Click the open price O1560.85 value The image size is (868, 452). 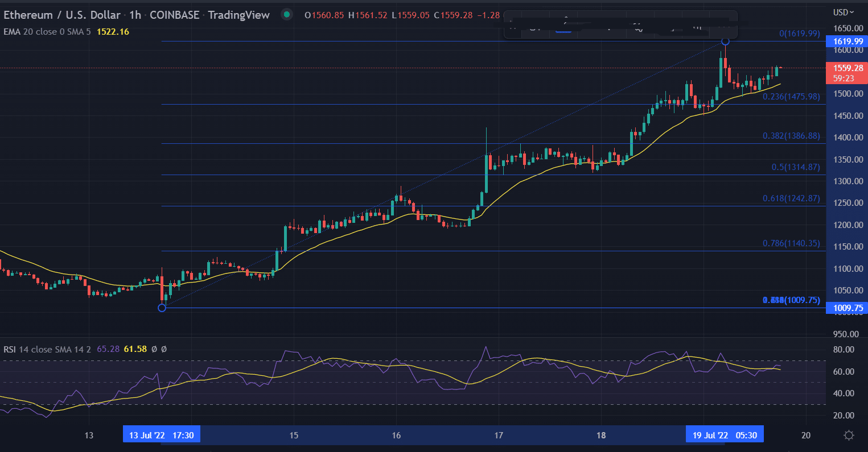tap(324, 15)
